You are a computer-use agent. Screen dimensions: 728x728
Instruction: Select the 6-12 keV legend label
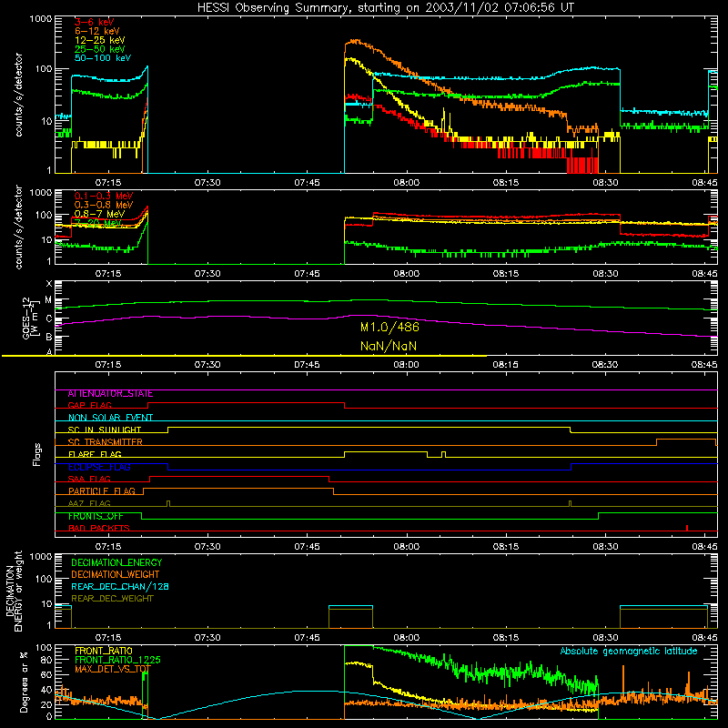97,31
